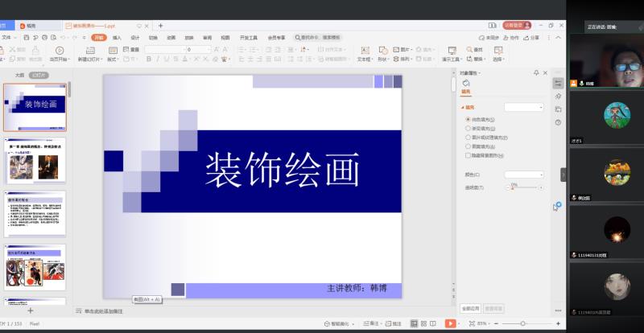Click the New Slide (新建幻灯片) icon
Screen dimensions: 644x333
(89, 51)
